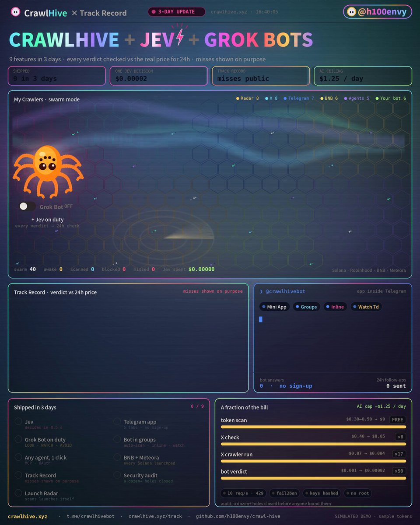Click the 0 sent follow-ups value
The height and width of the screenshot is (525, 420).
coord(396,386)
